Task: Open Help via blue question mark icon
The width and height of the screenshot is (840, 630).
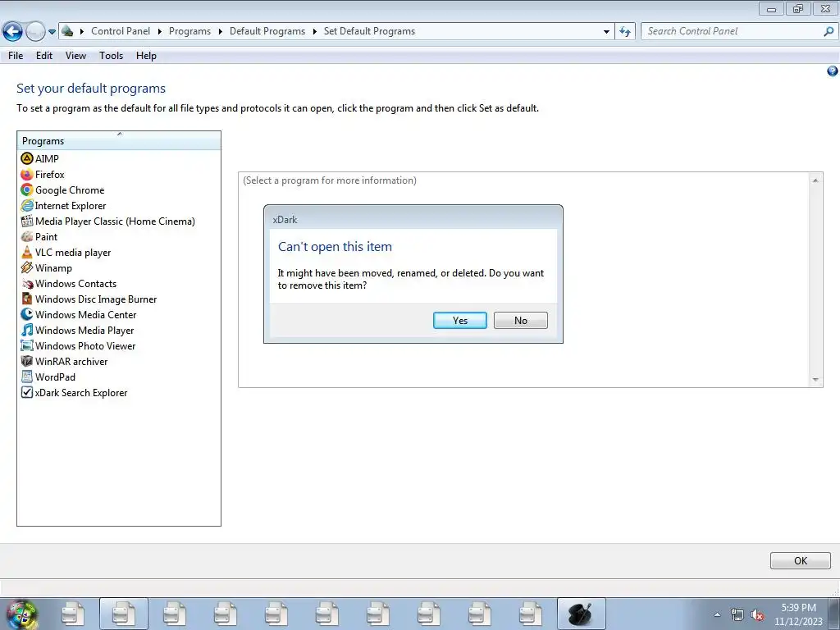Action: tap(832, 71)
